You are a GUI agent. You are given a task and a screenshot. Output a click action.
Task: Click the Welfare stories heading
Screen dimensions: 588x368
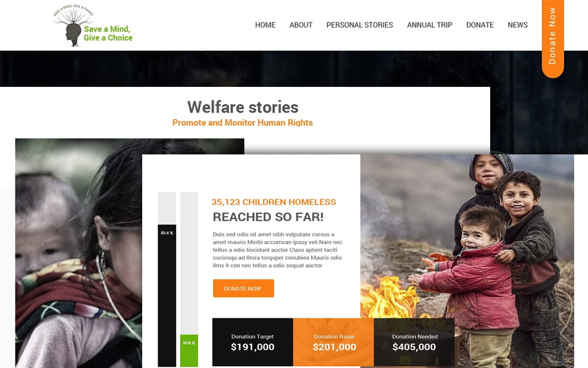[x=243, y=107]
